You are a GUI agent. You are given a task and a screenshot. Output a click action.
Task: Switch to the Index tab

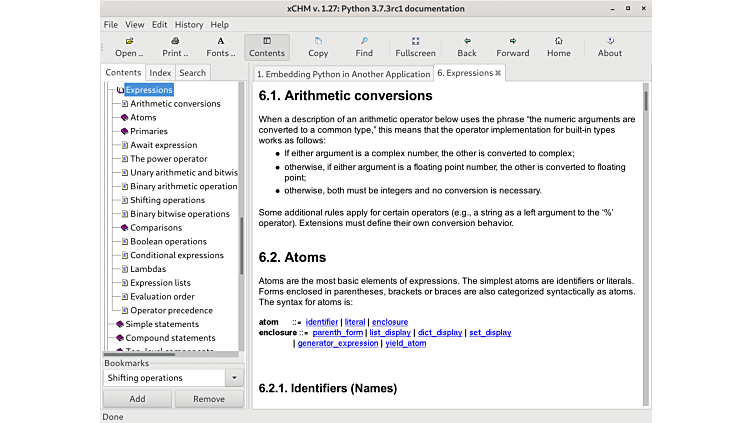160,73
